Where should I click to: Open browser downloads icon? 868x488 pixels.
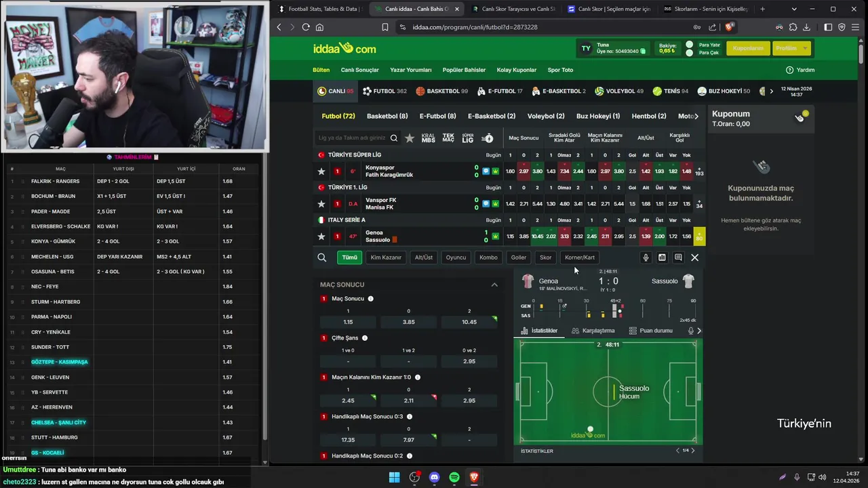click(x=806, y=27)
